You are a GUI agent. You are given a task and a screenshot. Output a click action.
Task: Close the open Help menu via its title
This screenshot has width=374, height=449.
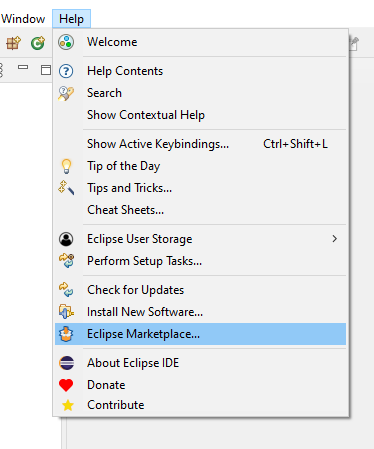pos(71,19)
